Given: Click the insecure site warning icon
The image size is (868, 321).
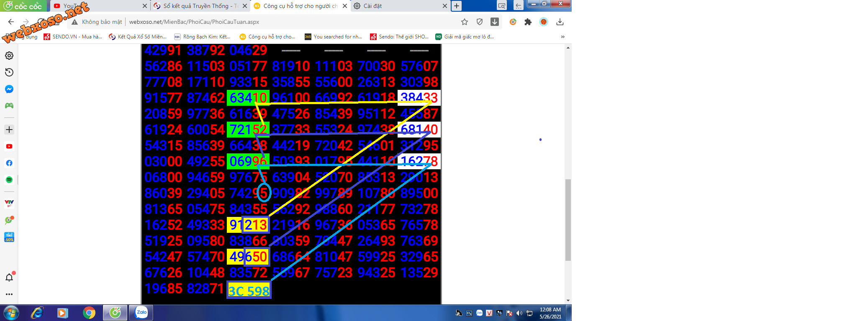Looking at the screenshot, I should click(74, 22).
